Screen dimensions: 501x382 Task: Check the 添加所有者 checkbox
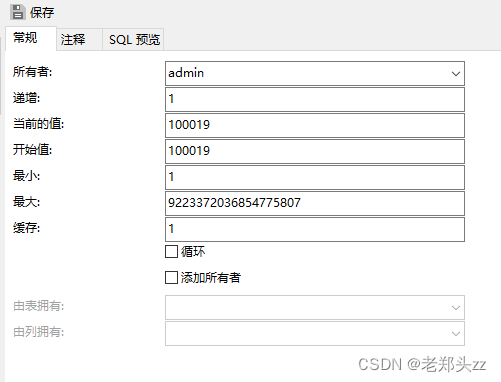coord(171,278)
